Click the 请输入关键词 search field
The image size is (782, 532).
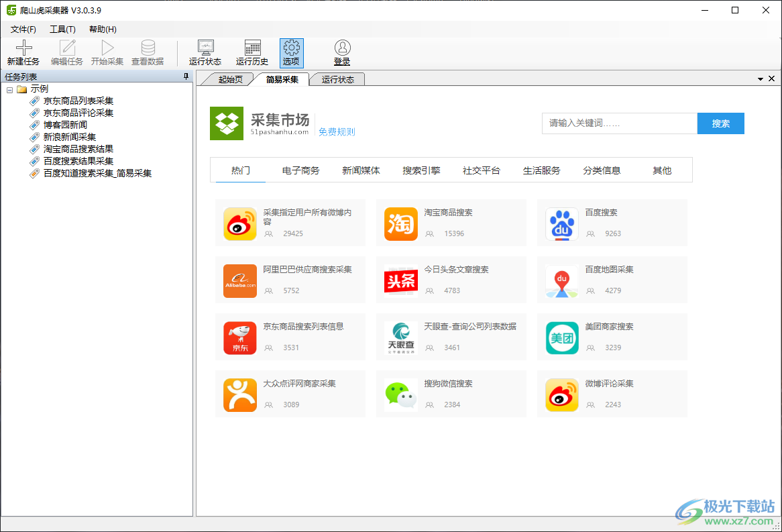tap(620, 123)
